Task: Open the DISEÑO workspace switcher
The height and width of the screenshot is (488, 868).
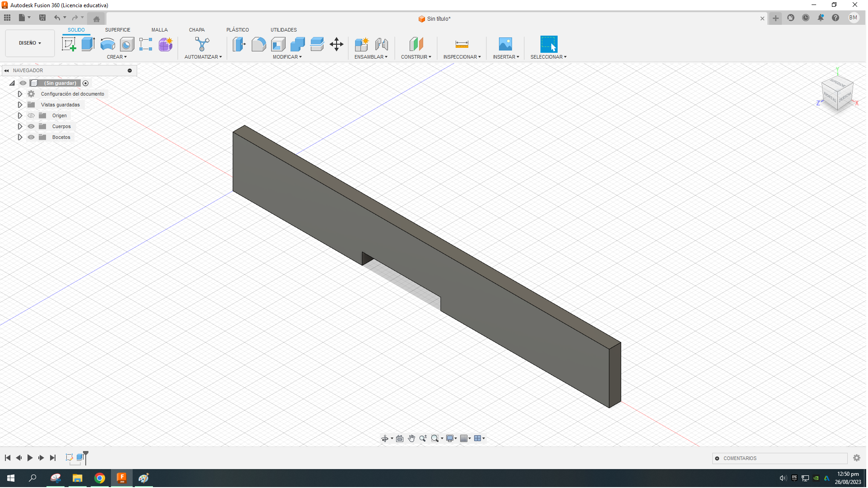Action: click(29, 43)
